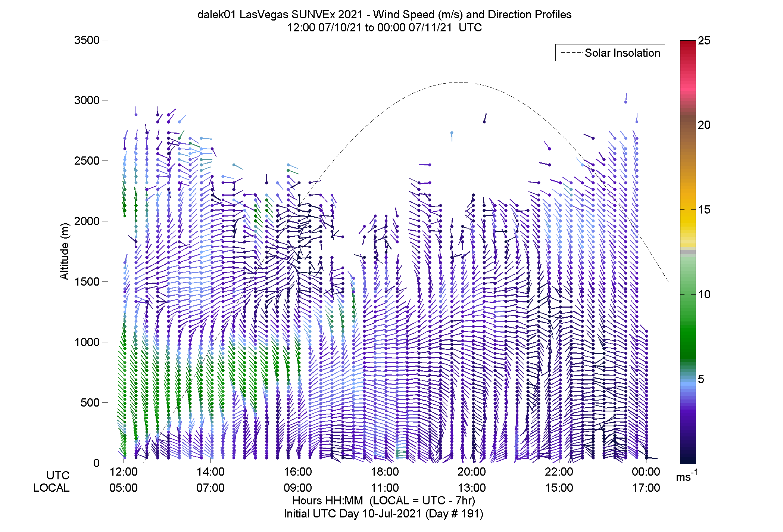Image resolution: width=783 pixels, height=532 pixels.
Task: Click the 2500 altitude tick label
Action: 87,161
